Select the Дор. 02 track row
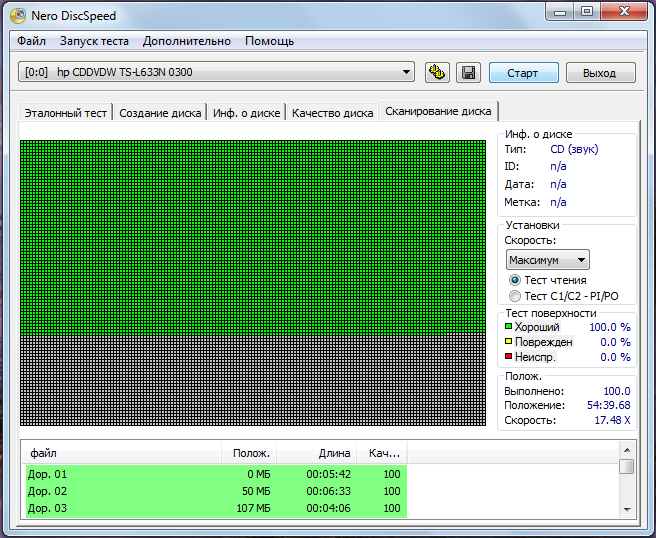 (216, 491)
